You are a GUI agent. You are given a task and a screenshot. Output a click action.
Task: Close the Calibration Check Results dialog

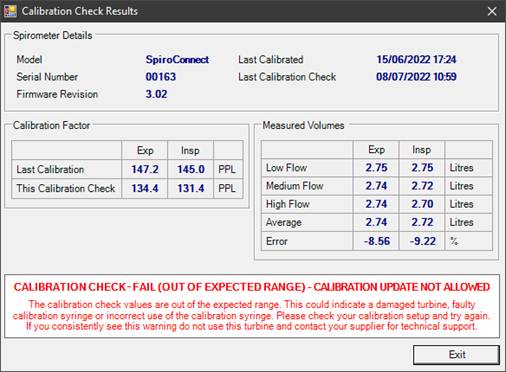point(492,11)
